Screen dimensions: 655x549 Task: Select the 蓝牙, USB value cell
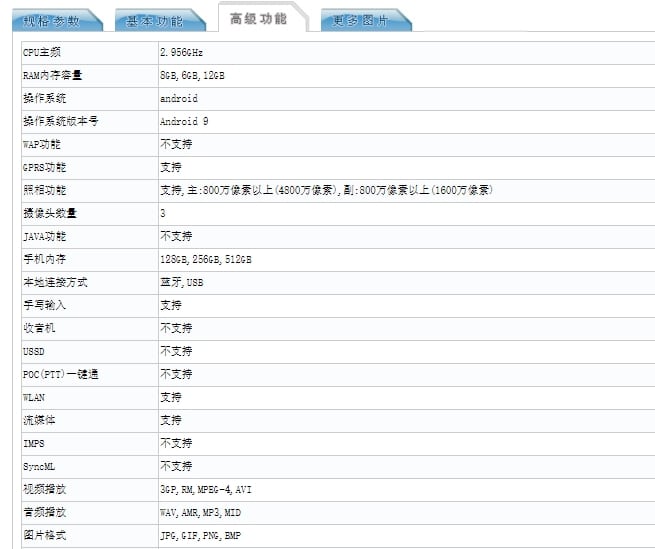406,282
